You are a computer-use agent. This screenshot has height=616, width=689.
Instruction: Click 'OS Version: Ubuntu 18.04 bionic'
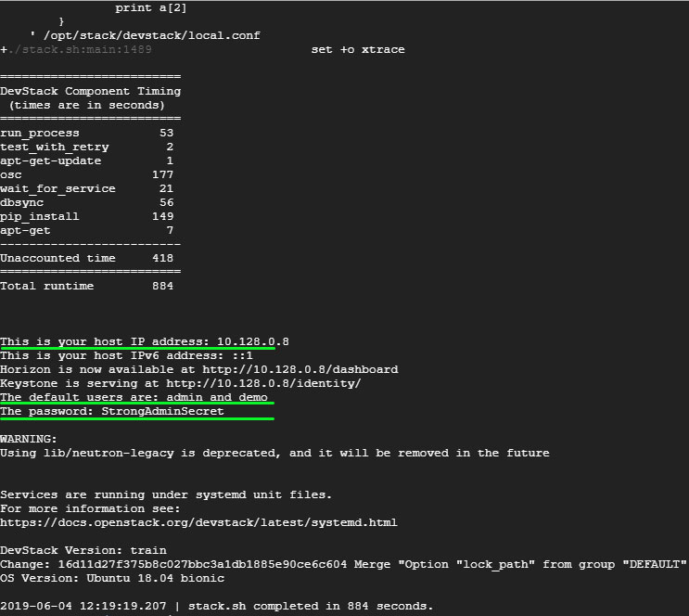[x=112, y=578]
